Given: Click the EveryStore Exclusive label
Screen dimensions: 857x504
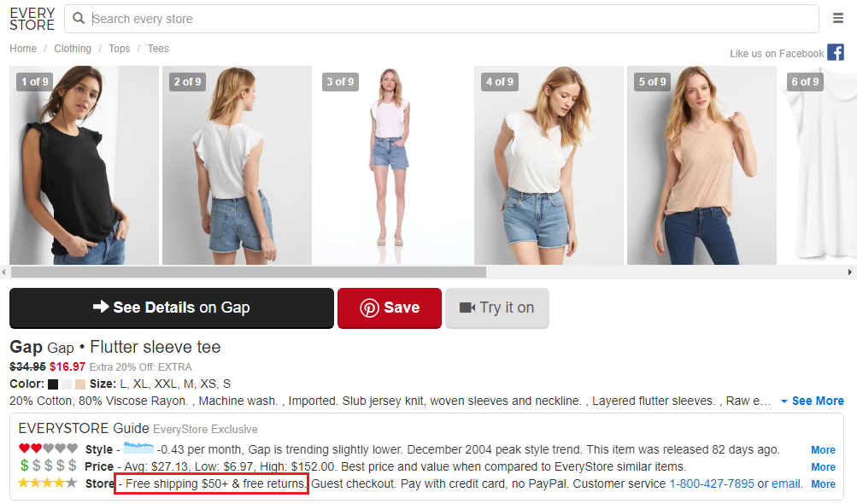Looking at the screenshot, I should [206, 429].
